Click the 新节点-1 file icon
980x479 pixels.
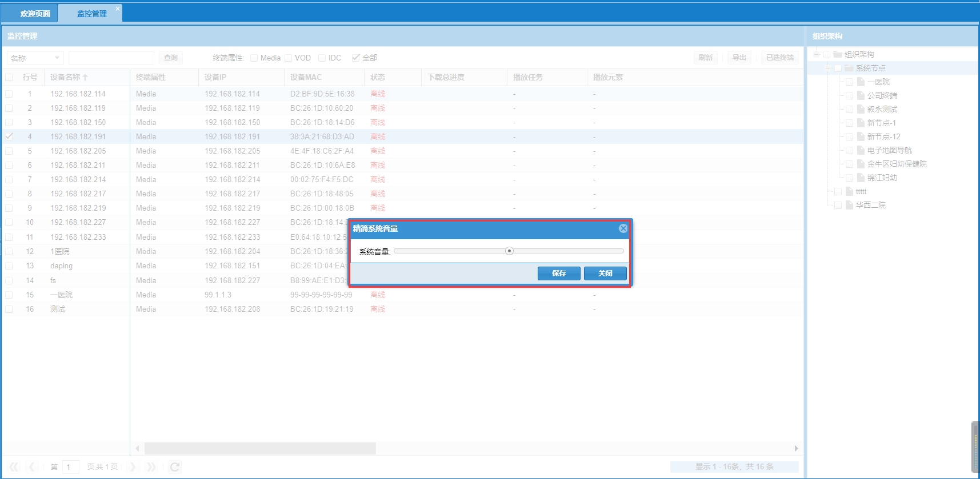tap(861, 123)
